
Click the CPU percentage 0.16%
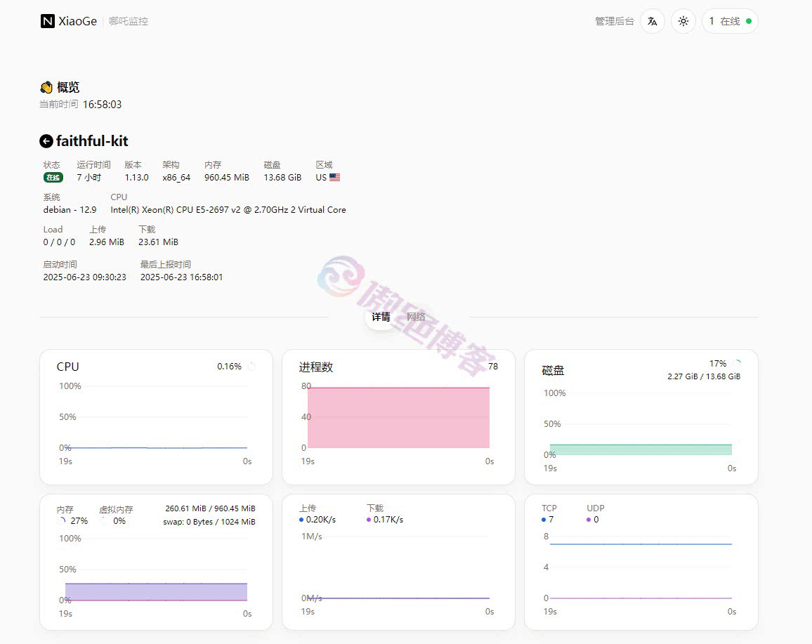[x=230, y=367]
